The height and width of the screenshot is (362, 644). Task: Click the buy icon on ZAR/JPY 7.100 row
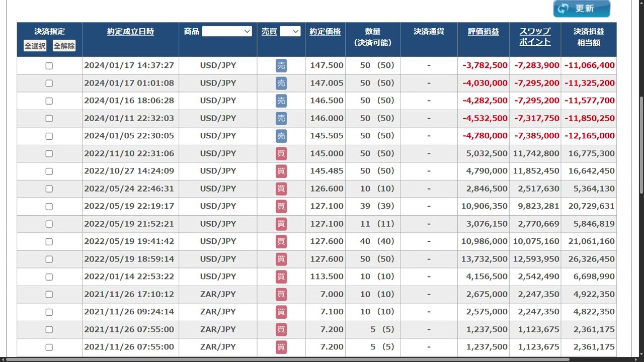click(x=281, y=312)
